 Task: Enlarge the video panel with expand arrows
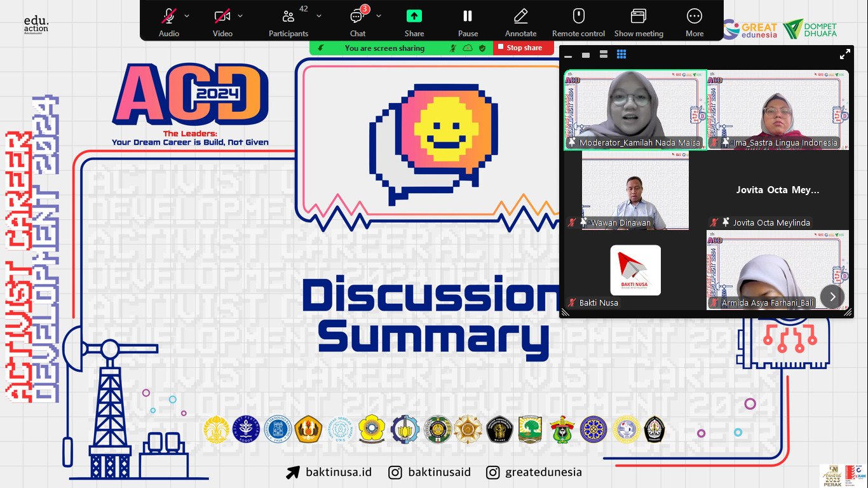tap(844, 55)
